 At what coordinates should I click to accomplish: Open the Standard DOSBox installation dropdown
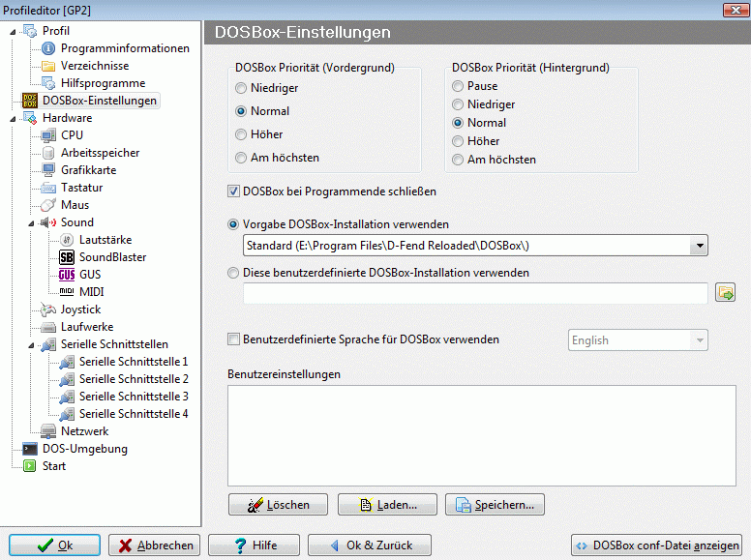coord(700,246)
